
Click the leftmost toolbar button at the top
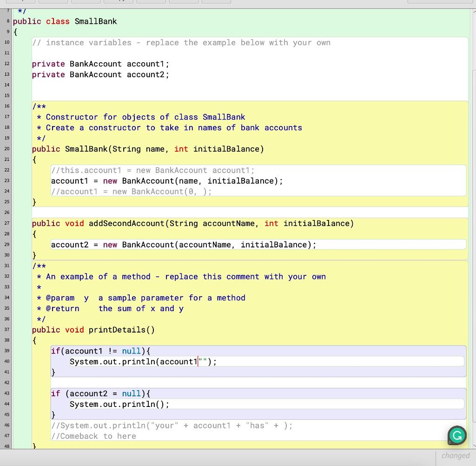pyautogui.click(x=21, y=1)
